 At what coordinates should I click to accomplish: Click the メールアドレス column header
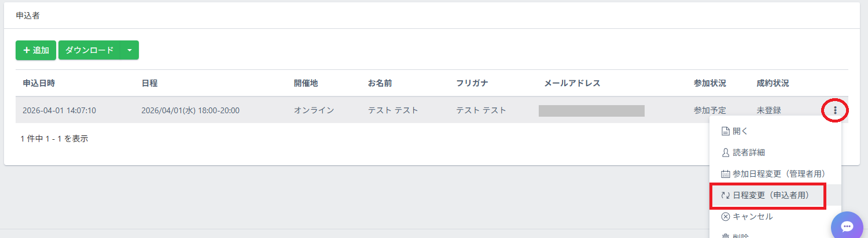572,83
